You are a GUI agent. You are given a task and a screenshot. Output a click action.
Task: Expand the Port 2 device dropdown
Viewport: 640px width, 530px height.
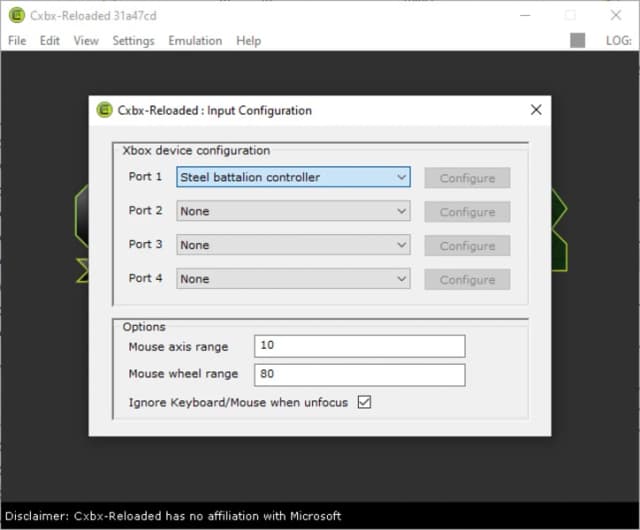coord(293,211)
